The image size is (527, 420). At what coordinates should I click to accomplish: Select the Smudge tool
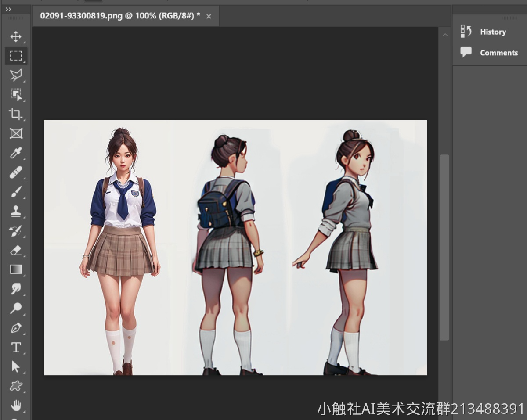(x=16, y=289)
